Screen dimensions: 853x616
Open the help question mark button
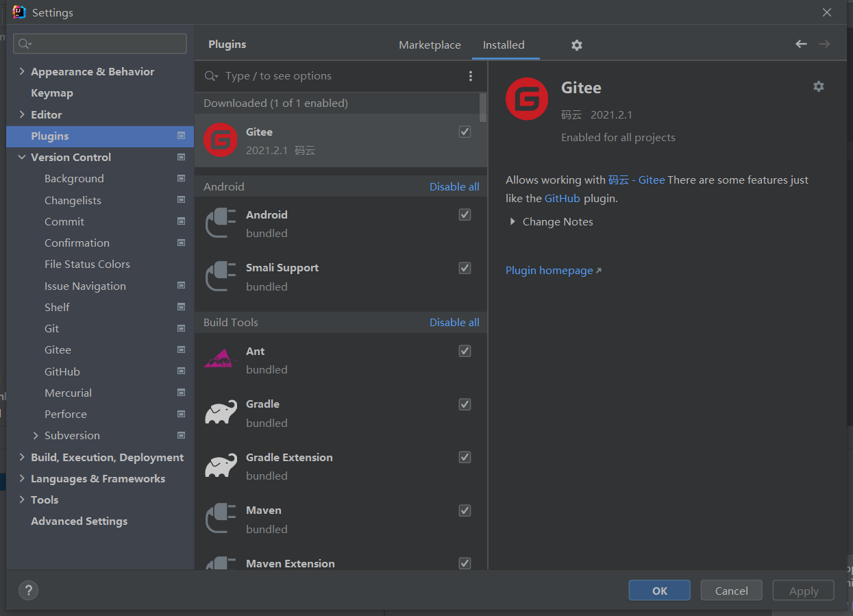[28, 590]
